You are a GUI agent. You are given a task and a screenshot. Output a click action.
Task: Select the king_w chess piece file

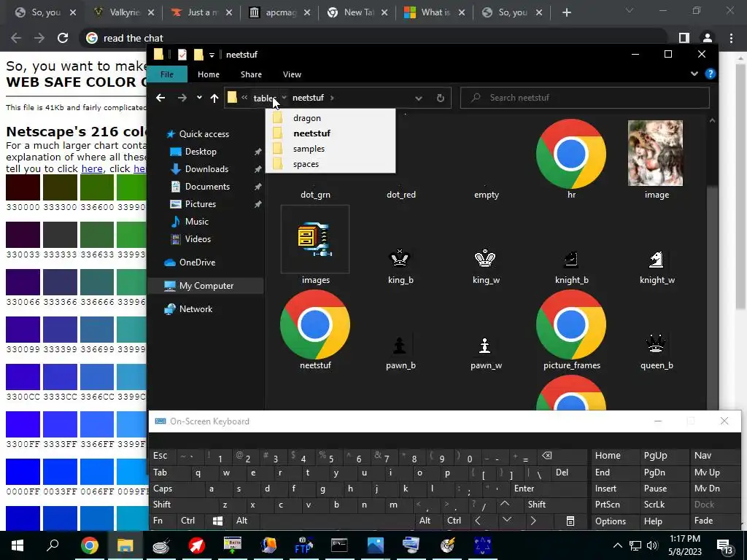tap(485, 258)
